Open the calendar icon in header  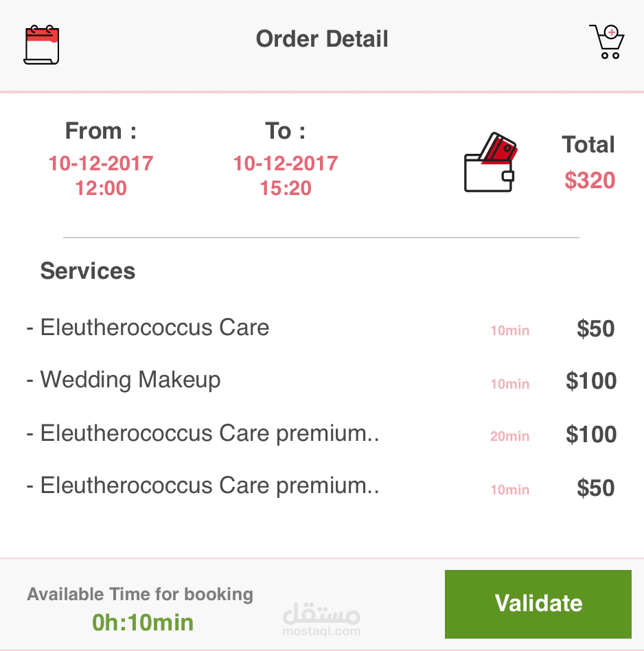click(x=42, y=45)
